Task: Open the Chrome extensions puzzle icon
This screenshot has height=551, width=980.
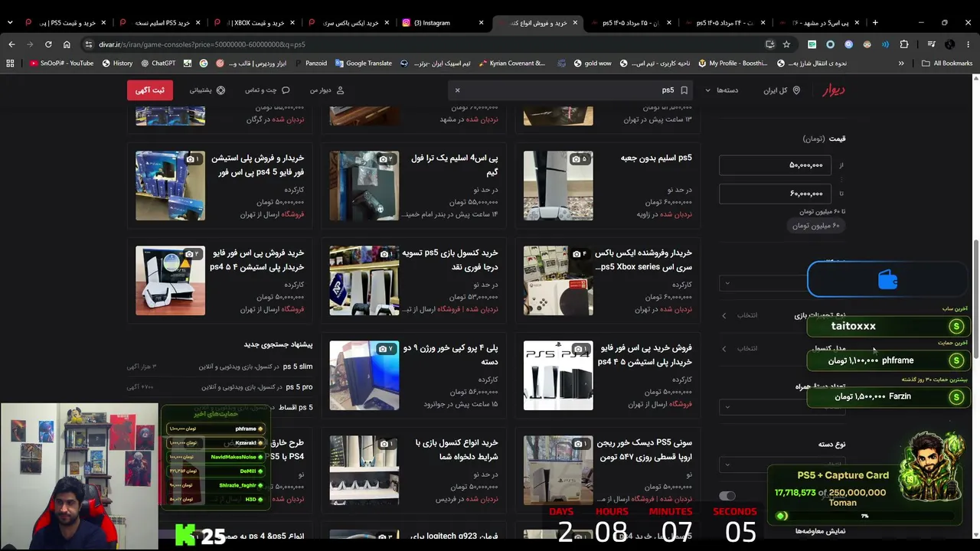Action: click(904, 44)
